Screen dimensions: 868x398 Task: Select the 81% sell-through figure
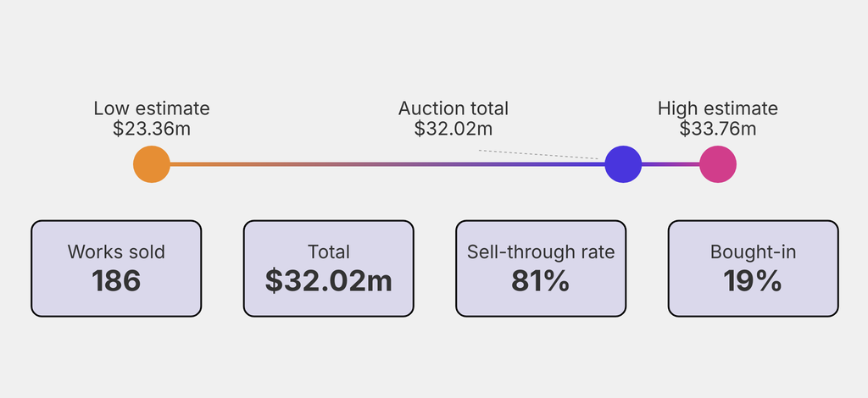tap(541, 280)
